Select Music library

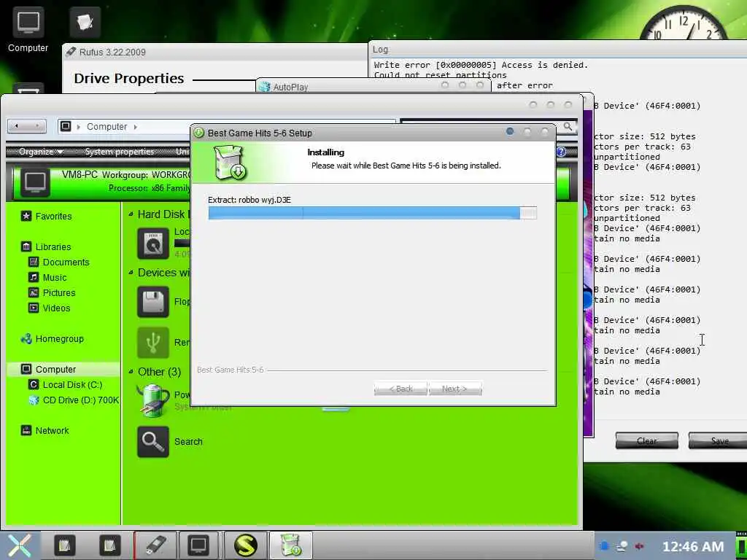(54, 277)
